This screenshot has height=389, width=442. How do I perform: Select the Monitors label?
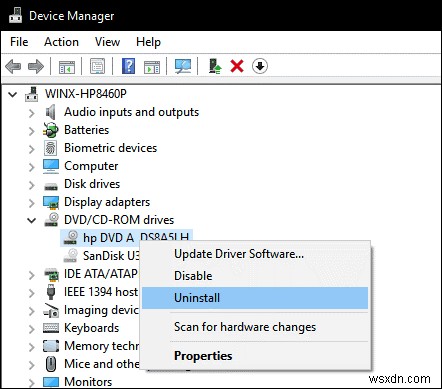pyautogui.click(x=88, y=382)
